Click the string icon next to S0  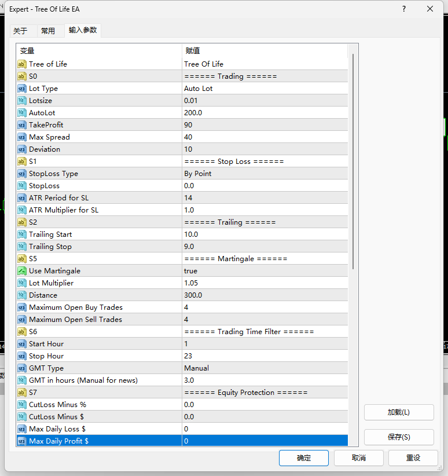pyautogui.click(x=21, y=76)
